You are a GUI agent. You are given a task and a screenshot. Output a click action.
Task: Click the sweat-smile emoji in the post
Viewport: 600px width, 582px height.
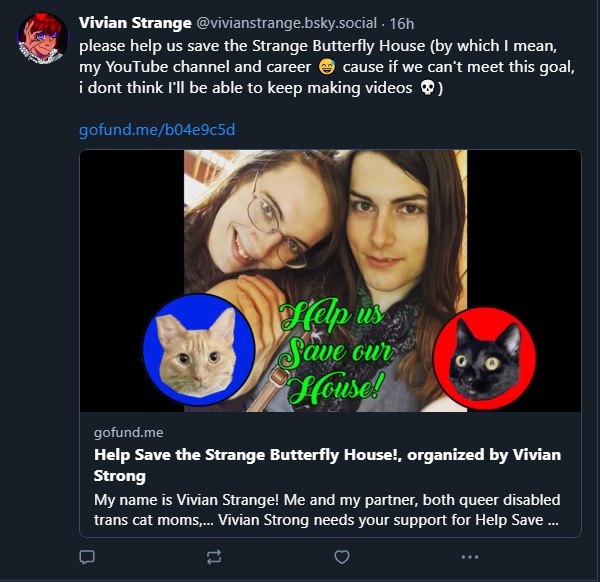click(x=325, y=67)
